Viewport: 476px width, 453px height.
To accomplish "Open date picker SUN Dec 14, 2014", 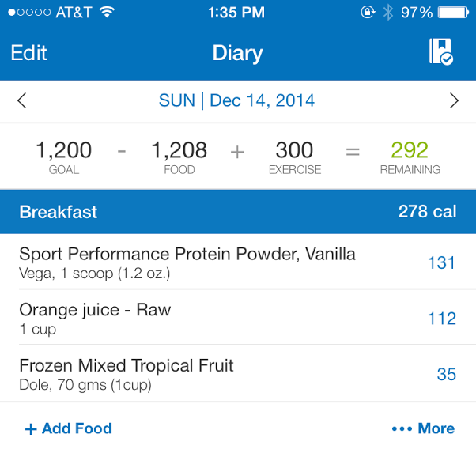I will click(236, 100).
